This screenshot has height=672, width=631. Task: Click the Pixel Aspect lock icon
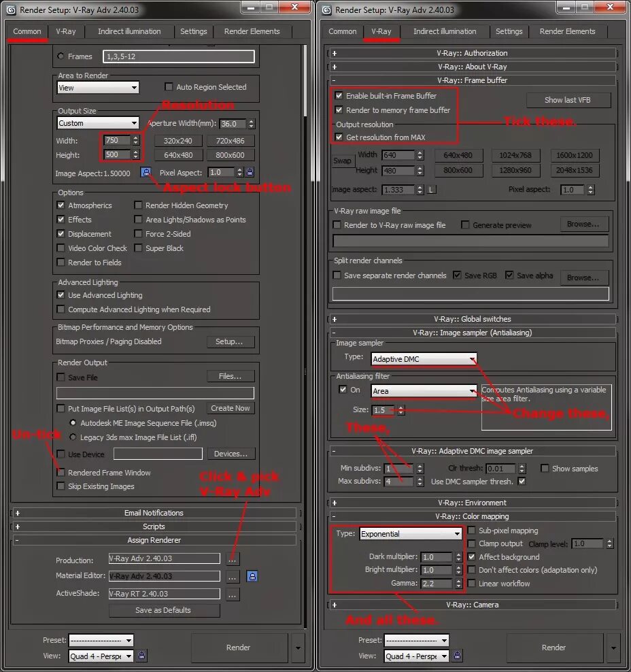250,172
